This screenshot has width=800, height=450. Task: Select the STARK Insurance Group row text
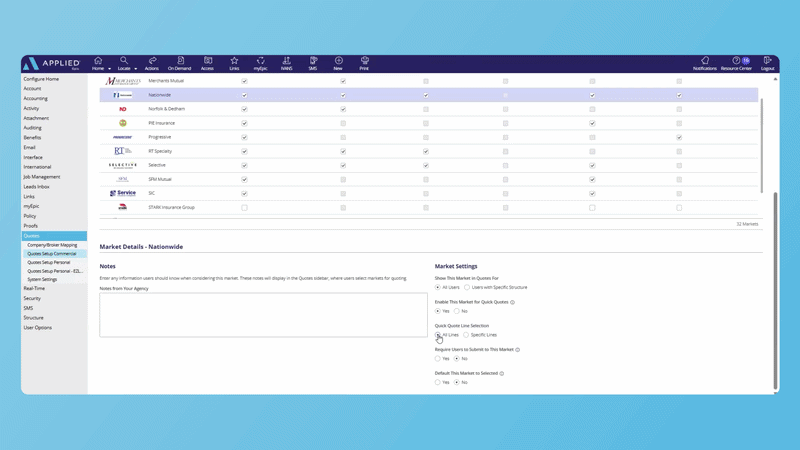coord(171,208)
